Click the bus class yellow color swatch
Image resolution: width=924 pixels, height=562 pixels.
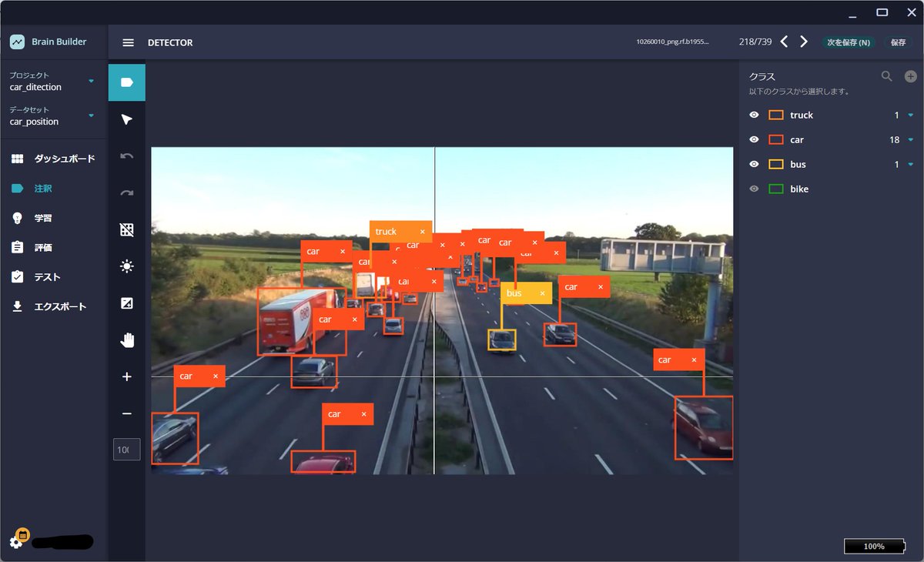pyautogui.click(x=776, y=164)
